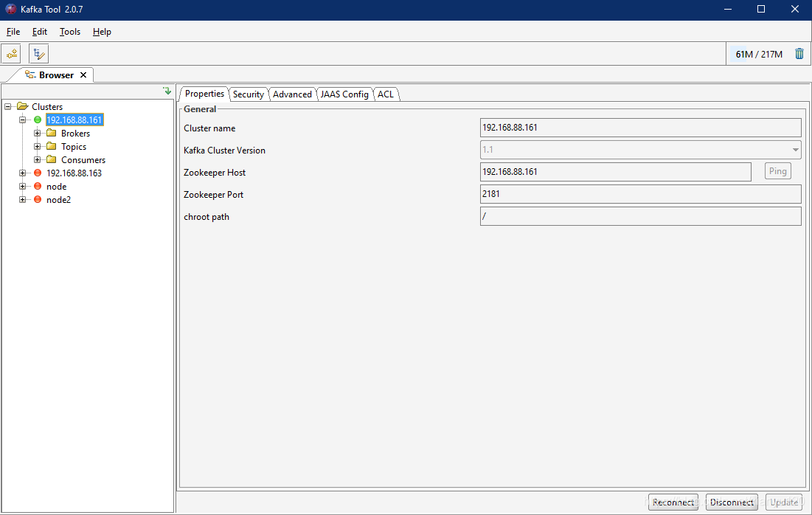Switch to the Security tab
Viewport: 812px width, 515px height.
[248, 94]
